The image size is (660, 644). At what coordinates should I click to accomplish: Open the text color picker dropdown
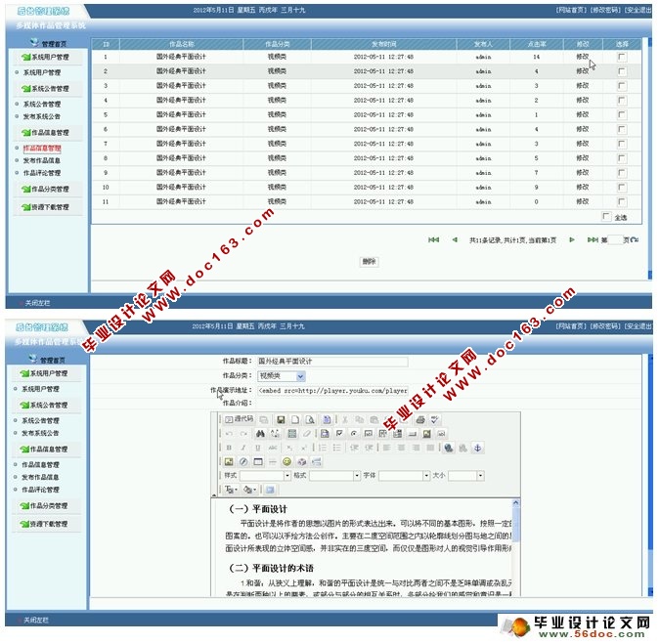point(231,490)
